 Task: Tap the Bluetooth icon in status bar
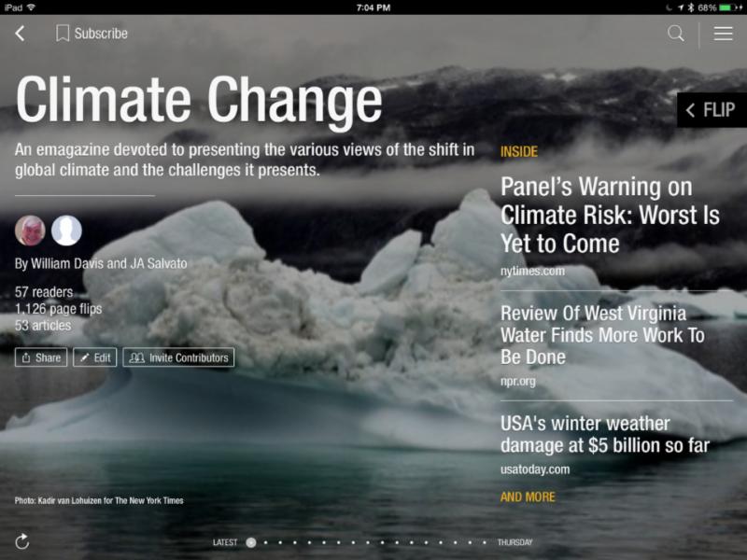[x=691, y=7]
